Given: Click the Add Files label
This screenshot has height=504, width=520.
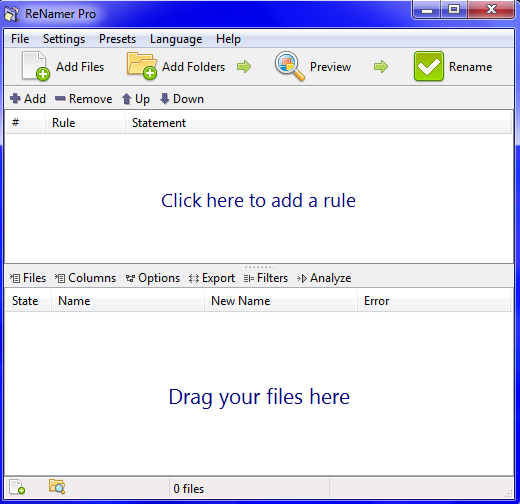Looking at the screenshot, I should pos(80,67).
